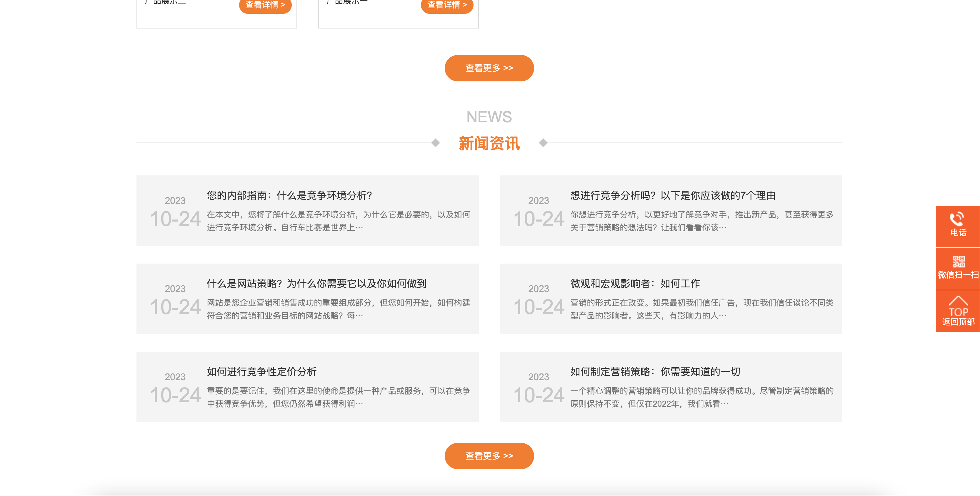This screenshot has width=980, height=496.
Task: Click the 10-24 date on 微观和宏观影响者 card
Action: 539,307
